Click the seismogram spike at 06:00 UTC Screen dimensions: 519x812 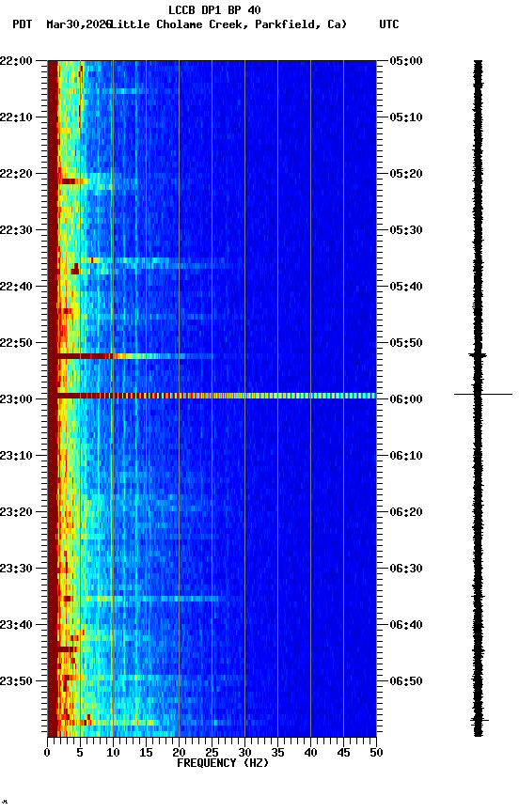[x=483, y=395]
